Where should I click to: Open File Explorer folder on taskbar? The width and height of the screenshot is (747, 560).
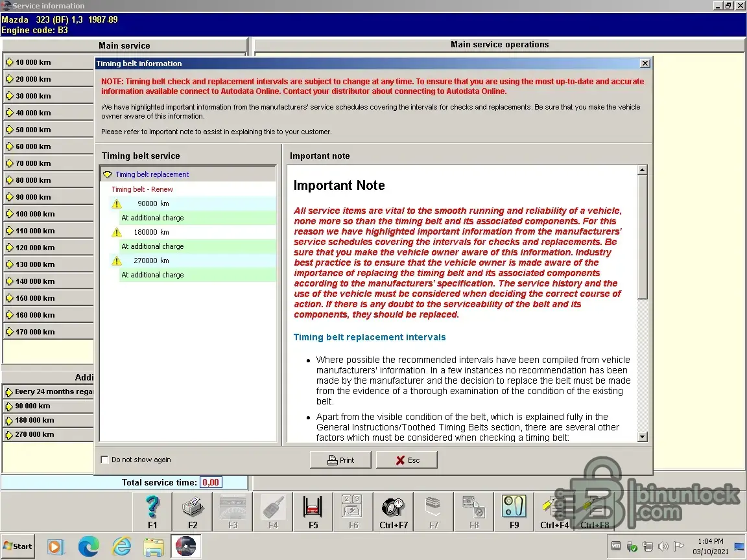point(154,546)
